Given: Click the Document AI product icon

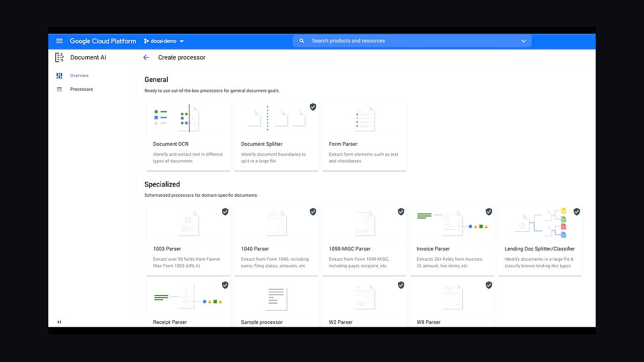Looking at the screenshot, I should pos(60,57).
